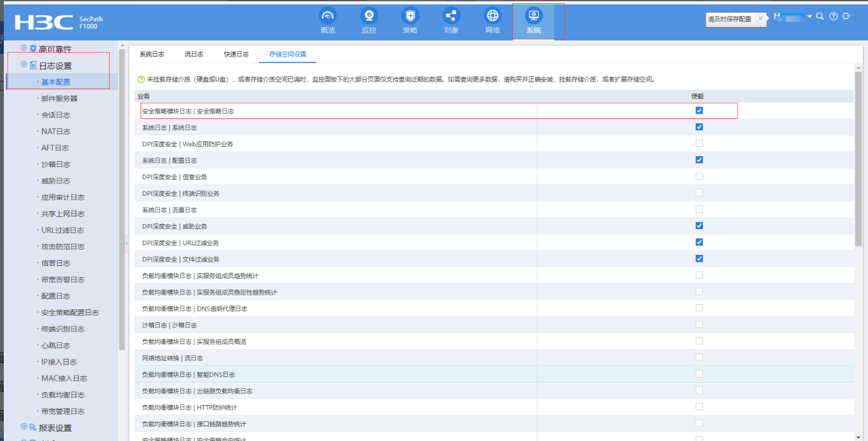Image resolution: width=868 pixels, height=441 pixels.
Task: Enable DPI深度安全 | Web应用防护业务
Action: (x=699, y=144)
